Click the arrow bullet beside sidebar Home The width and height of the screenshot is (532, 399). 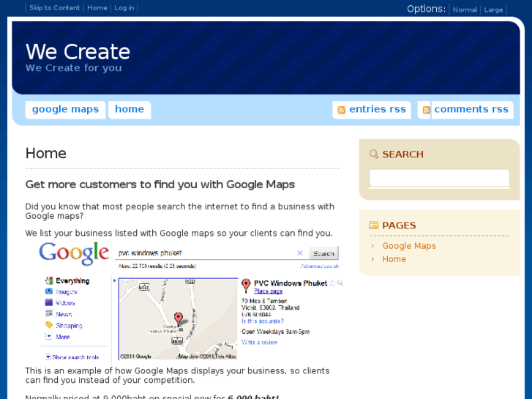point(372,259)
